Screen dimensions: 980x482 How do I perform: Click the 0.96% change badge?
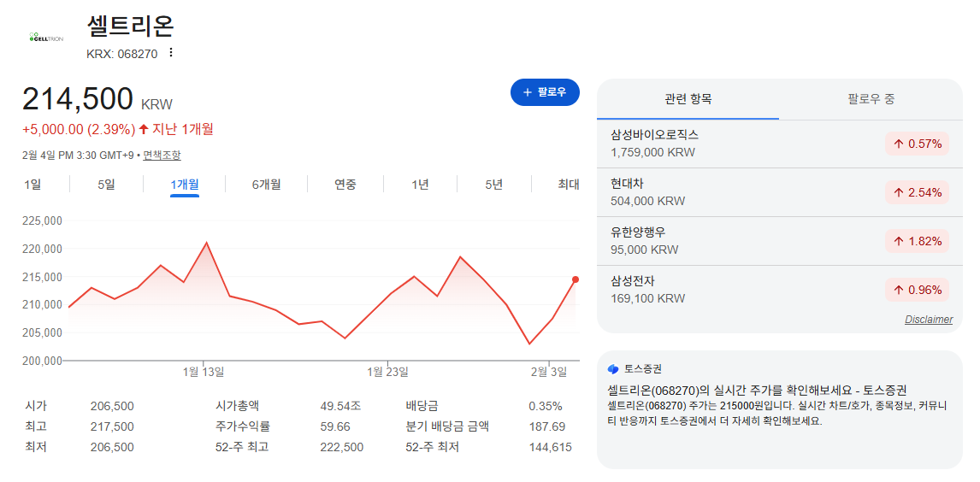tap(917, 290)
